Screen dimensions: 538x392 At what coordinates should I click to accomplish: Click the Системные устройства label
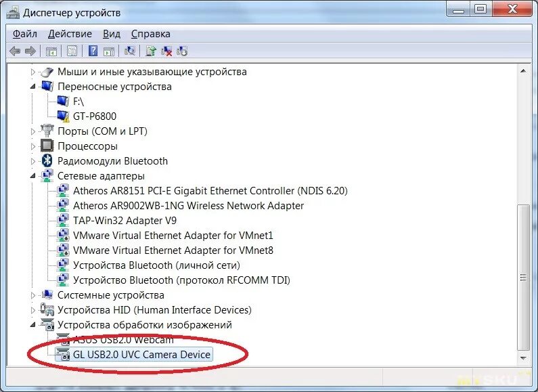(111, 295)
